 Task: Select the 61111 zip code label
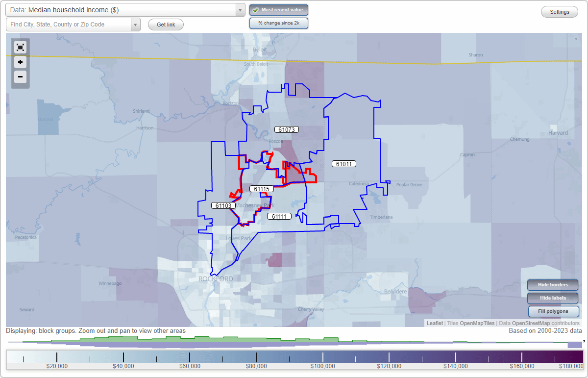point(279,216)
